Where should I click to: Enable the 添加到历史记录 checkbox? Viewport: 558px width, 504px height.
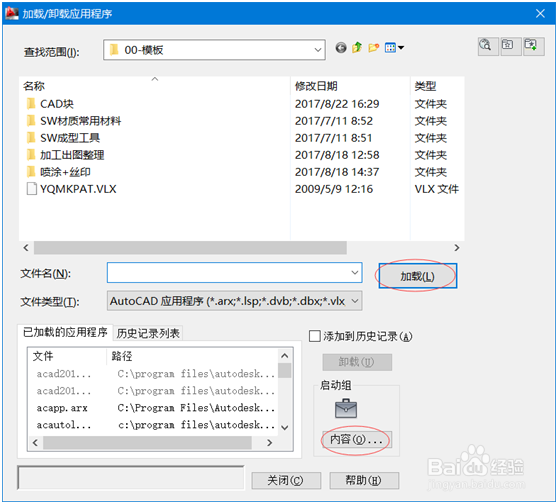315,336
